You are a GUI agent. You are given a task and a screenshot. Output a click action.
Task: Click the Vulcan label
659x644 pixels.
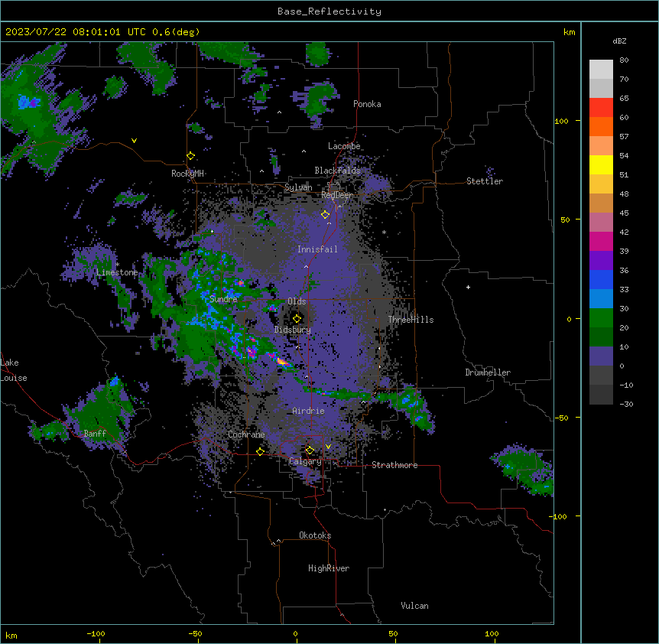414,606
